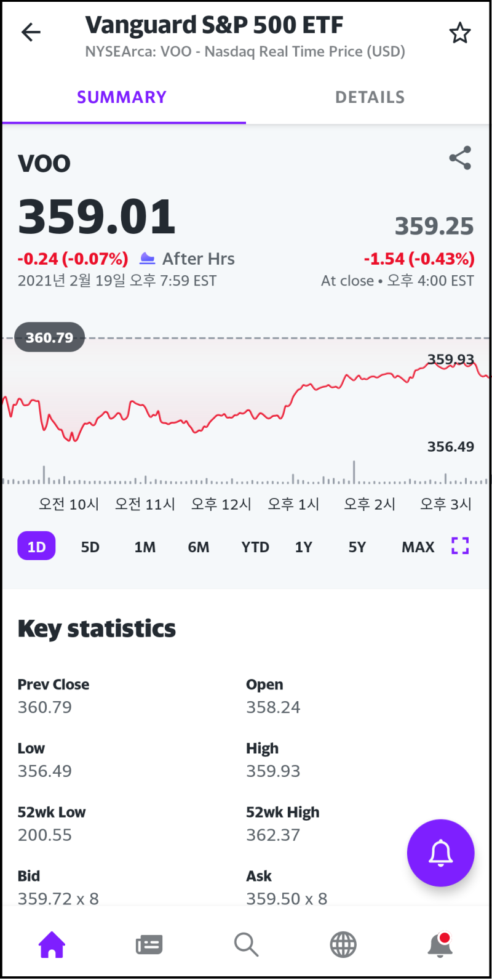Viewport: 492px width, 980px height.
Task: Tap the back arrow icon
Action: [31, 32]
